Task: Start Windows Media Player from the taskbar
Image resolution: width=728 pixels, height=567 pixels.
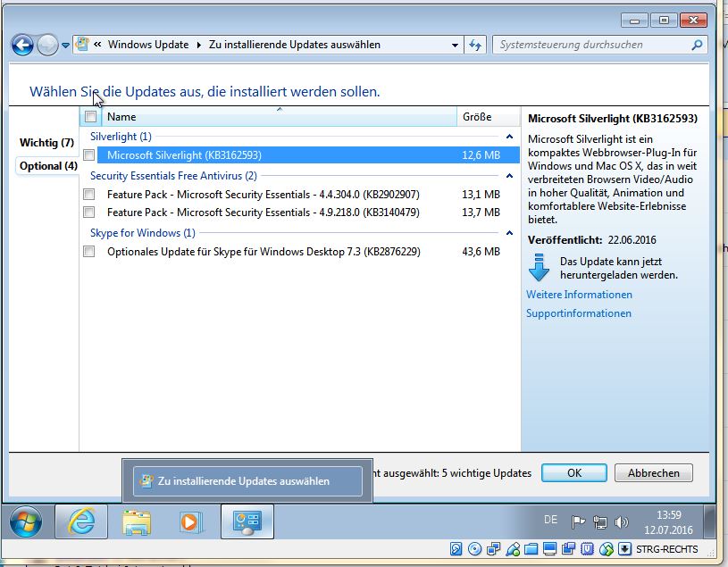Action: (x=189, y=522)
